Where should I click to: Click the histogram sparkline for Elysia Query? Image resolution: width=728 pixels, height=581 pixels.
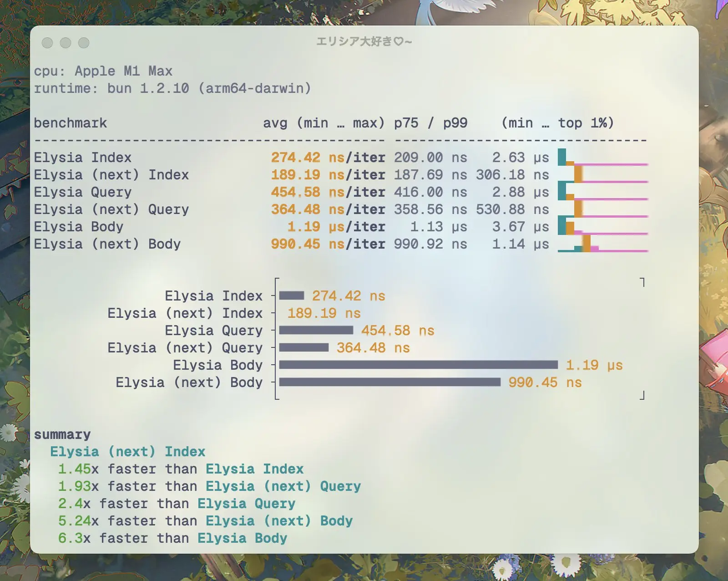[601, 192]
